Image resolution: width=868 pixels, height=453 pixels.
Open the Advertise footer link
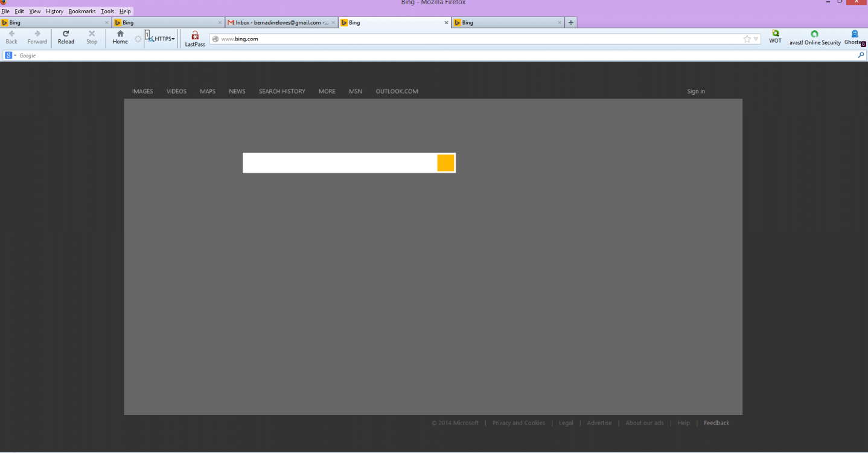click(x=599, y=423)
